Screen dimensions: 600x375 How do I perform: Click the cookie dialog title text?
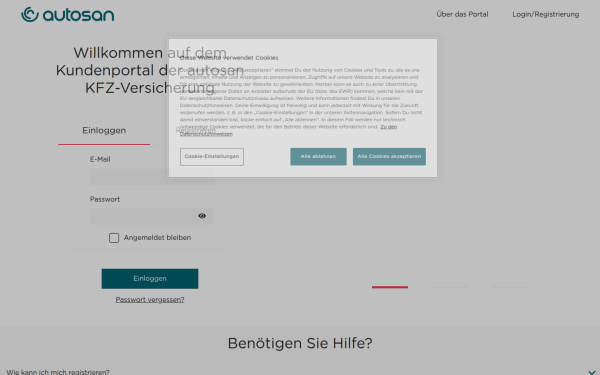pos(229,58)
